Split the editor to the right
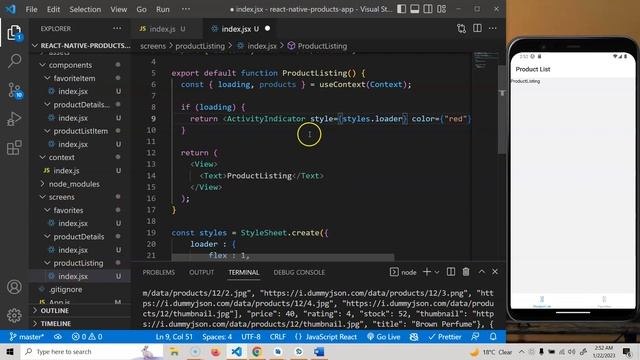 (477, 29)
